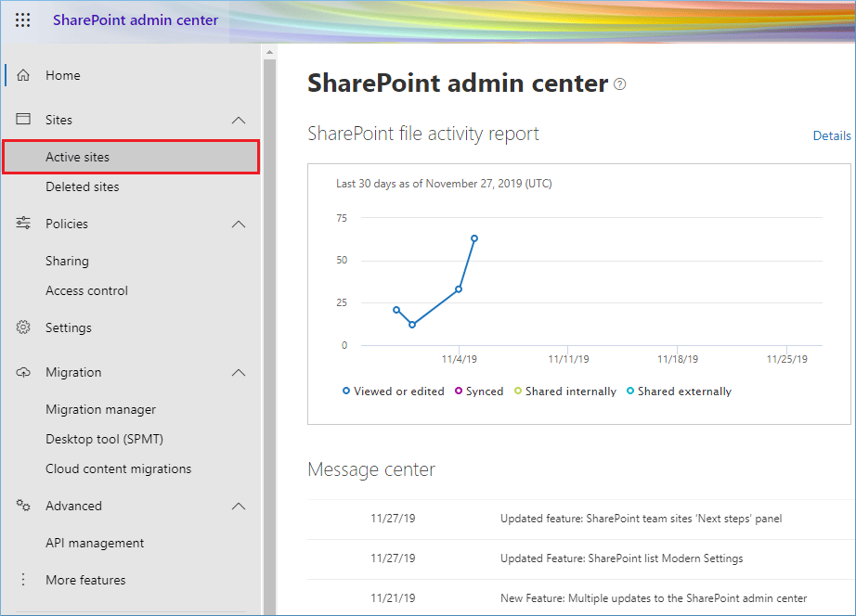Image resolution: width=856 pixels, height=616 pixels.
Task: Click navigation pane scrollbar up arrow
Action: point(269,53)
